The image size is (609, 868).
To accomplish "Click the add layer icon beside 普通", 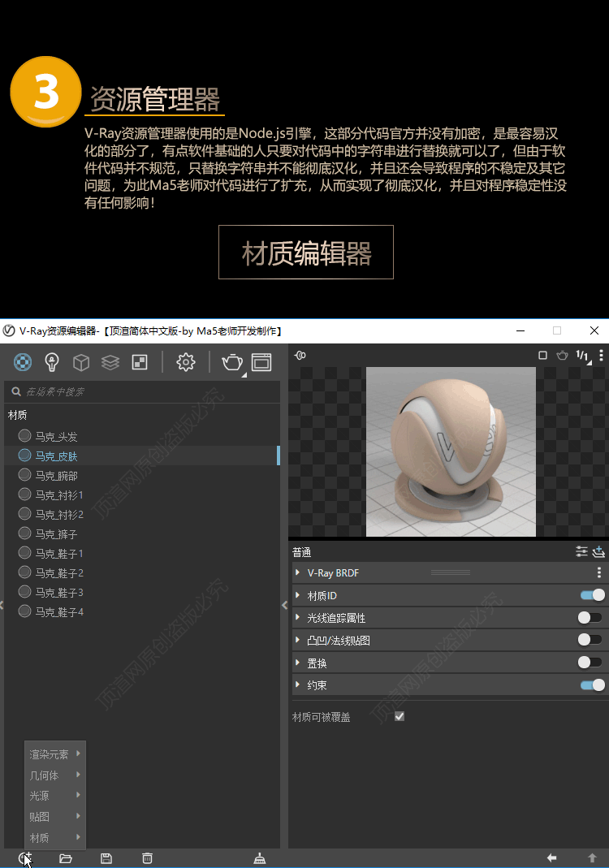I will point(598,551).
